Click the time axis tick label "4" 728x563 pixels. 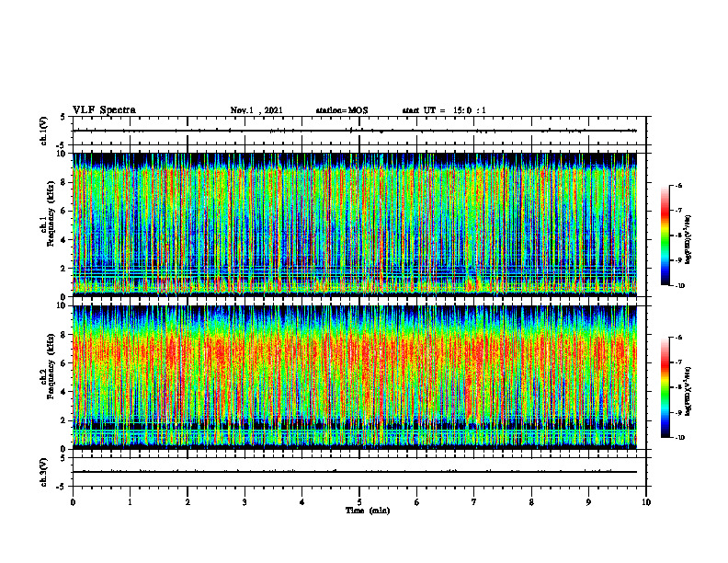tap(302, 502)
